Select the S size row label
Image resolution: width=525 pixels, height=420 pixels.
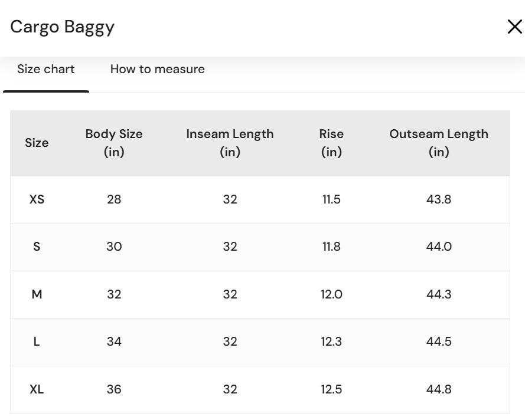[x=37, y=247]
